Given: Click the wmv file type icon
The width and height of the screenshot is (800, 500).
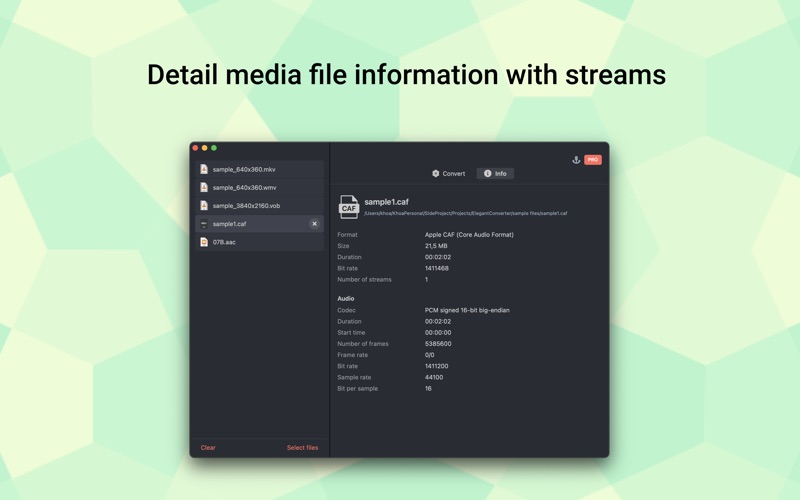Looking at the screenshot, I should pyautogui.click(x=204, y=187).
